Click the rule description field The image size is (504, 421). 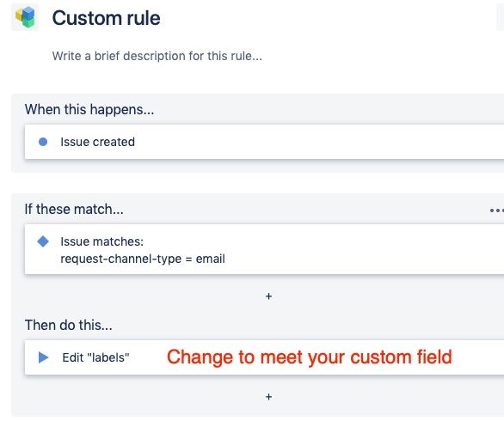pos(157,56)
